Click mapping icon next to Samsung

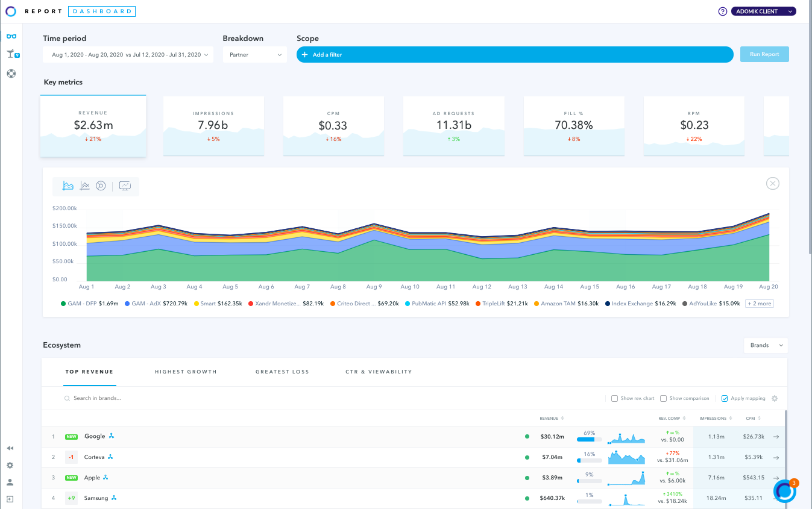[113, 498]
